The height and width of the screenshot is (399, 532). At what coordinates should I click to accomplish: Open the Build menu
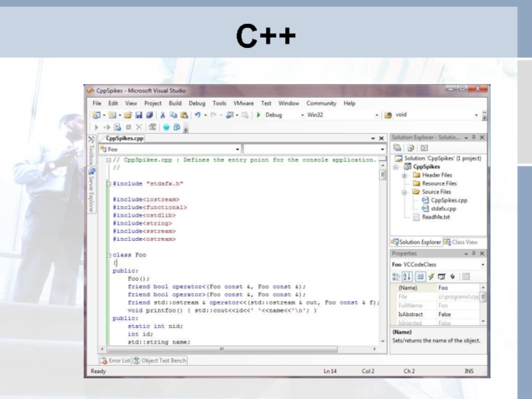click(175, 103)
